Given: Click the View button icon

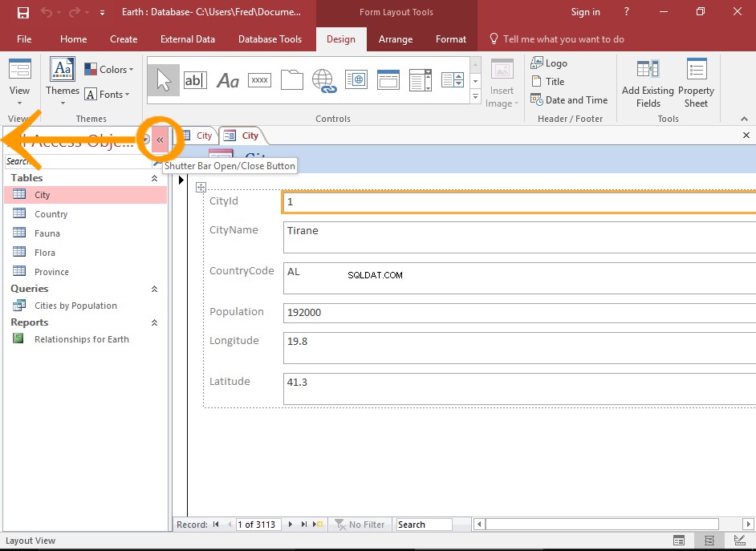Looking at the screenshot, I should pyautogui.click(x=20, y=68).
